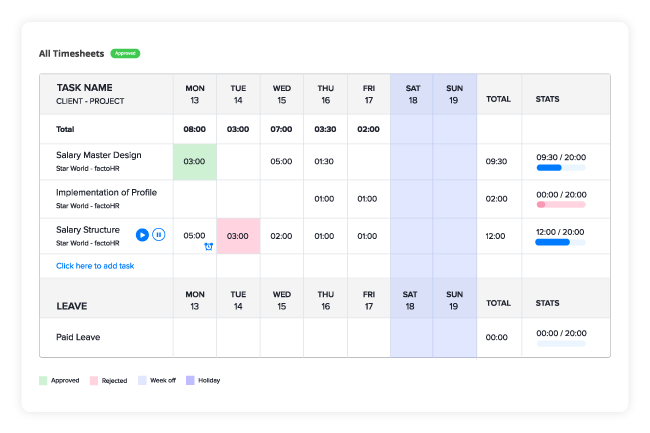Click the Approved green legend swatch
Image resolution: width=650 pixels, height=433 pixels.
pyautogui.click(x=43, y=380)
